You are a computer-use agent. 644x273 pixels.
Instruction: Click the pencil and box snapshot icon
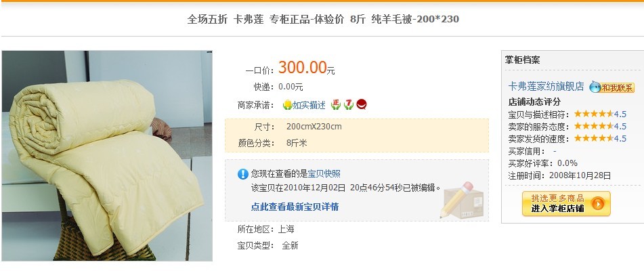coord(462,200)
